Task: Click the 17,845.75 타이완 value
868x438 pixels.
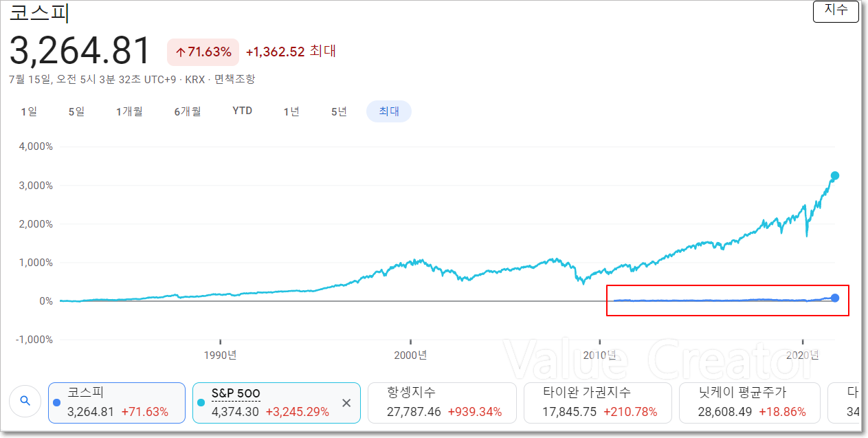Action: click(570, 412)
